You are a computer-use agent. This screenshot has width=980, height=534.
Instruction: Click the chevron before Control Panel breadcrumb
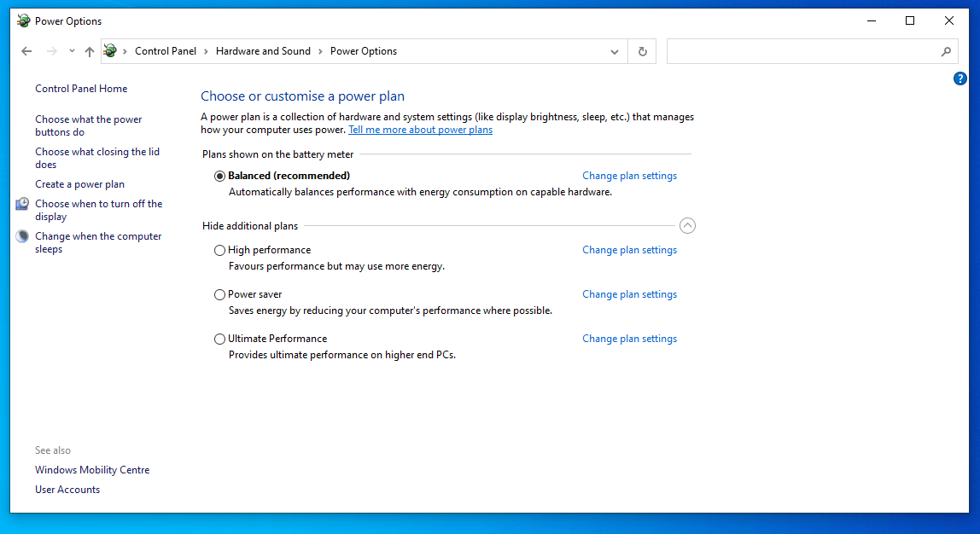[125, 51]
